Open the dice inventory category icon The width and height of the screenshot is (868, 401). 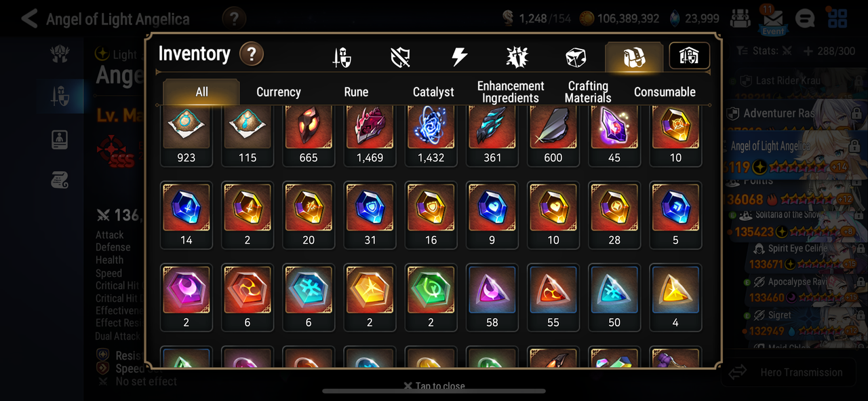click(575, 57)
